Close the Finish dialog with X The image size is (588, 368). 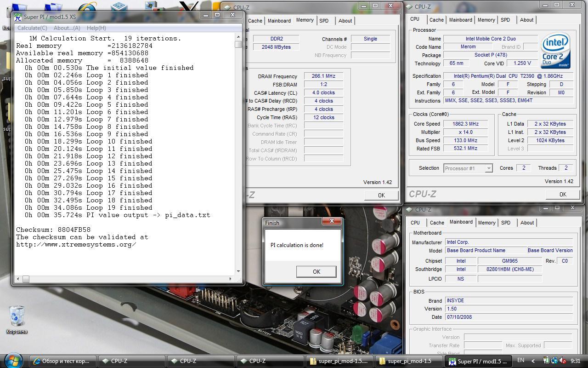pyautogui.click(x=331, y=221)
